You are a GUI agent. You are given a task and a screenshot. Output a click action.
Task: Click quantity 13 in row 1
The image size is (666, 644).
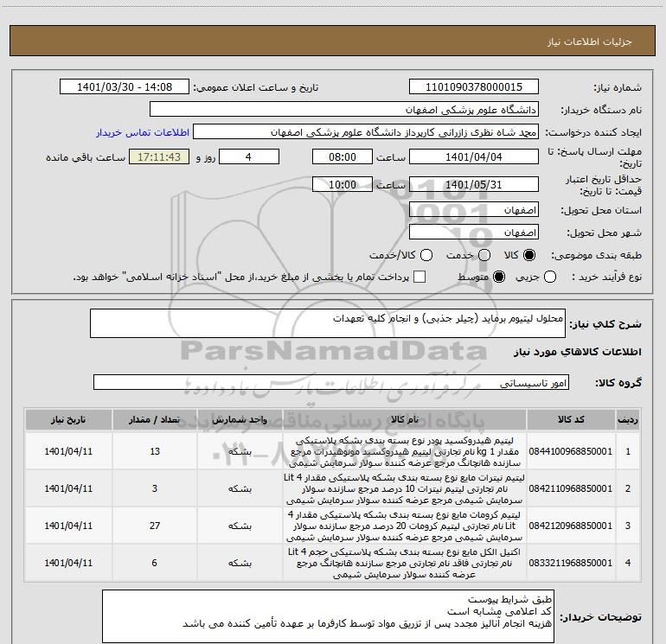tap(155, 451)
